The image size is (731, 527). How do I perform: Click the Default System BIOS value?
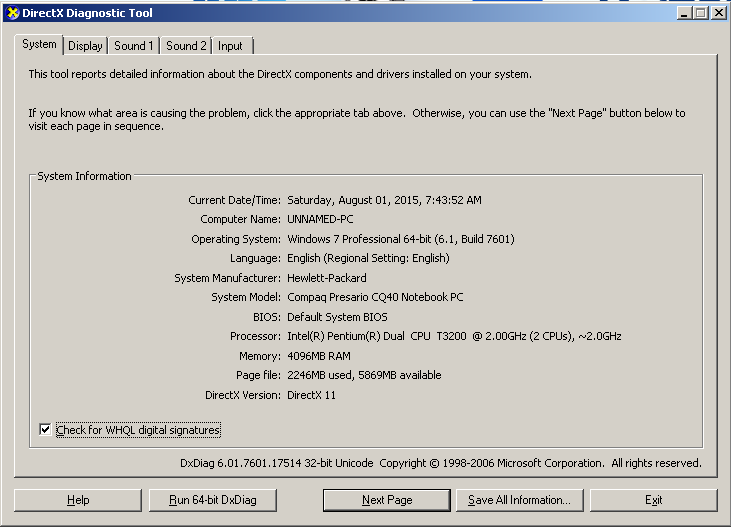[x=338, y=317]
